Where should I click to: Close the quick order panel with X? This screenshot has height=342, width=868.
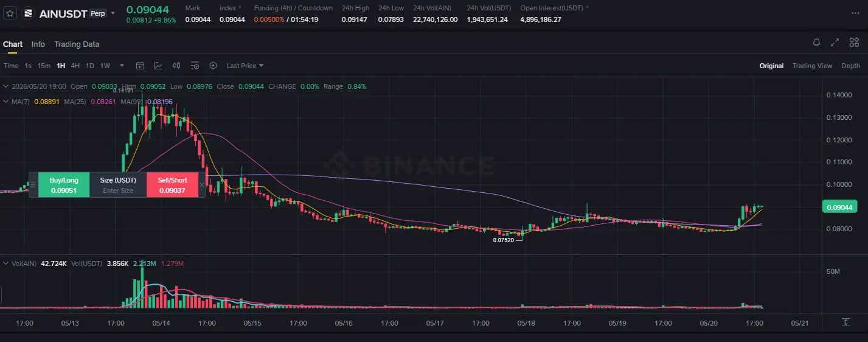click(203, 185)
